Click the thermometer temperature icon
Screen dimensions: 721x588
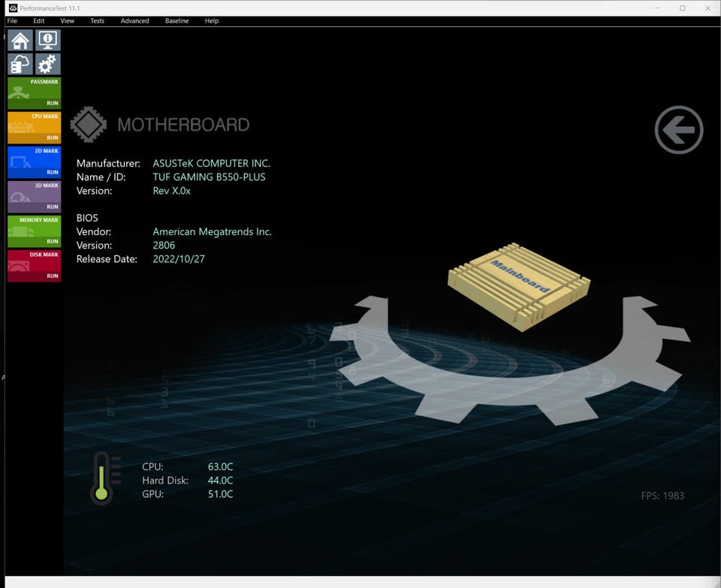point(101,478)
